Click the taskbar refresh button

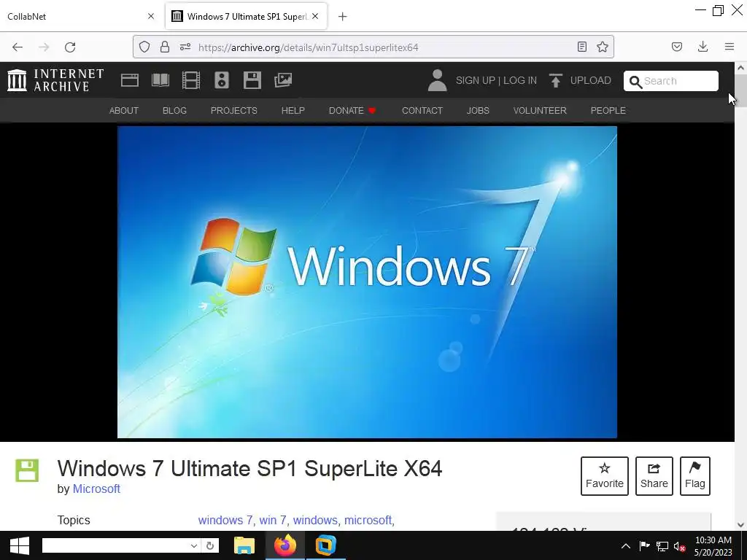click(x=209, y=545)
